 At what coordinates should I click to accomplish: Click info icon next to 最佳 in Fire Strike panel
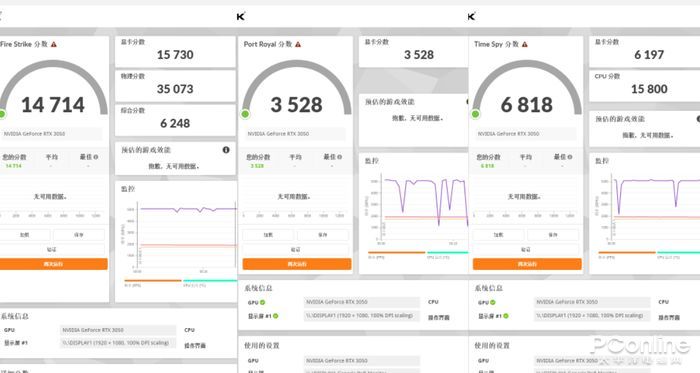(x=96, y=157)
